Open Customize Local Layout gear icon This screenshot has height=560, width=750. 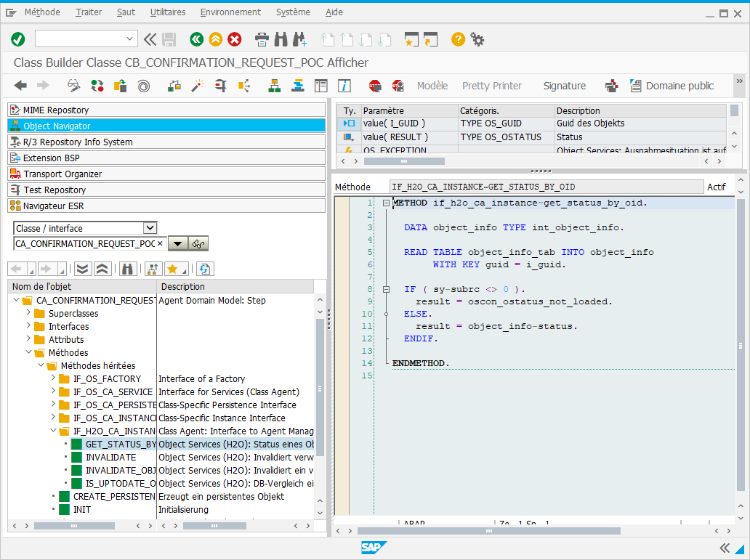(477, 39)
